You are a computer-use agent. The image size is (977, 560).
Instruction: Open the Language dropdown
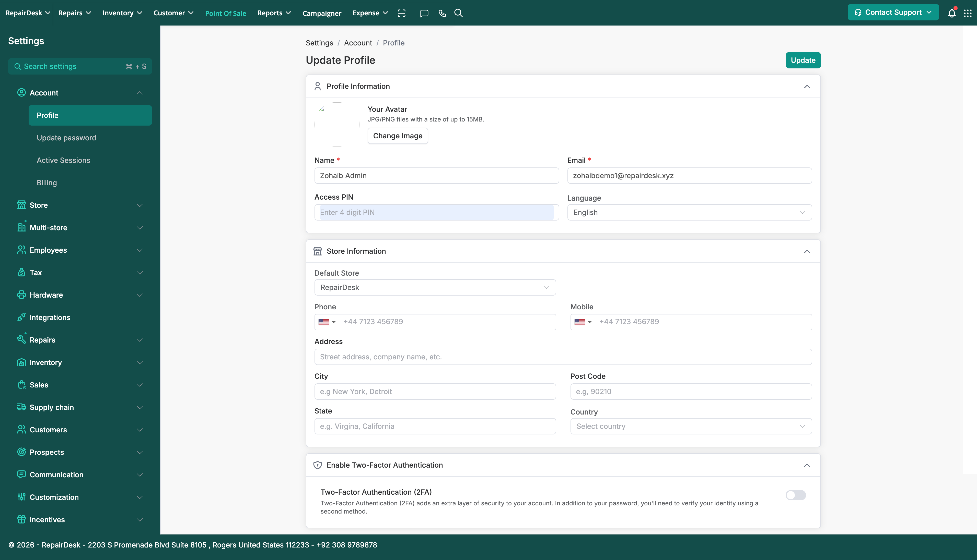(x=689, y=212)
